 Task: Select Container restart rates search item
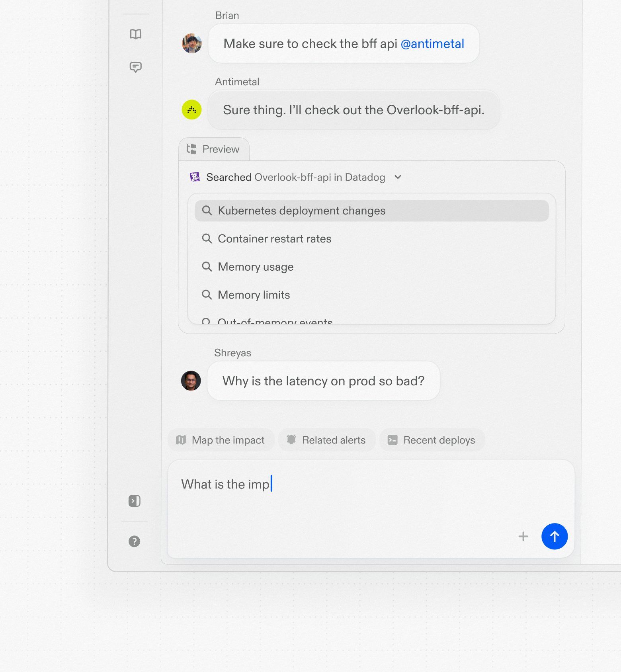click(274, 239)
